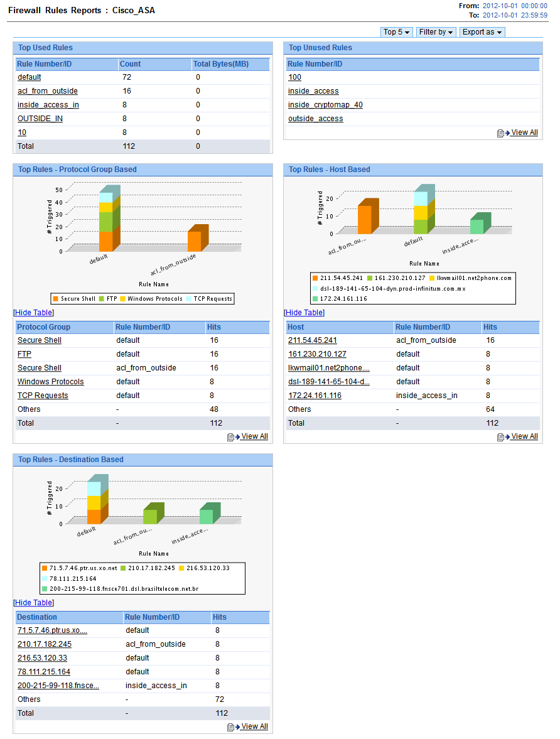Click green 210.17.182.245 legend swatch
This screenshot has width=560, height=739.
pyautogui.click(x=123, y=568)
